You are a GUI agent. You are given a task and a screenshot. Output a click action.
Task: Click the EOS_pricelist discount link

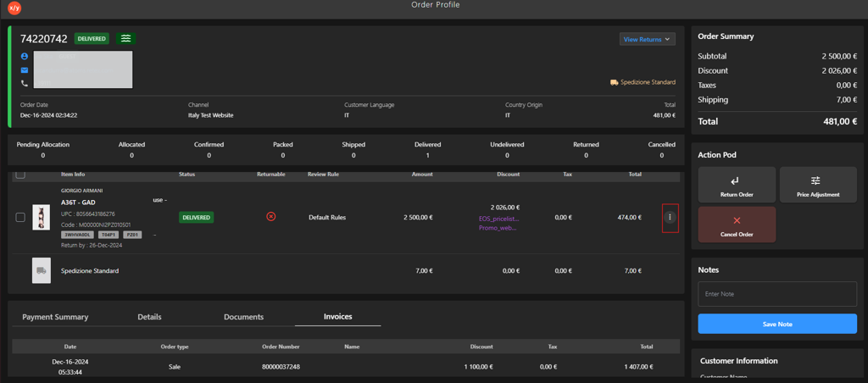pyautogui.click(x=499, y=219)
